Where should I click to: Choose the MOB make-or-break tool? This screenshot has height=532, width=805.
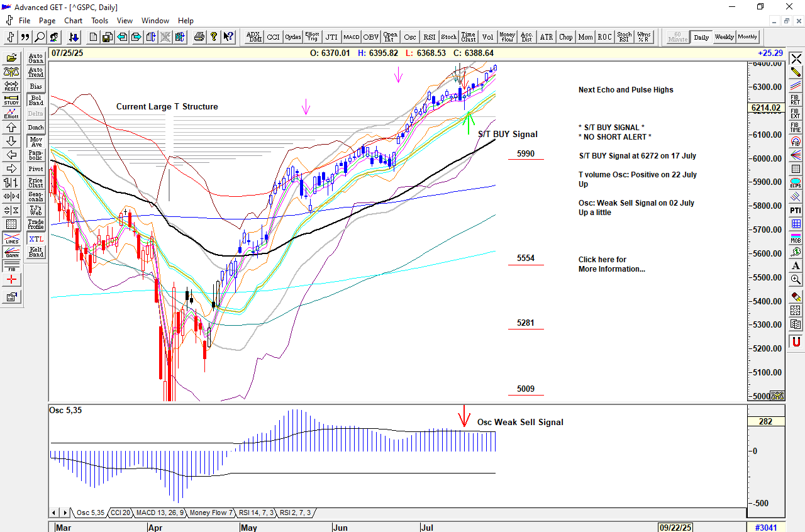pos(796,238)
